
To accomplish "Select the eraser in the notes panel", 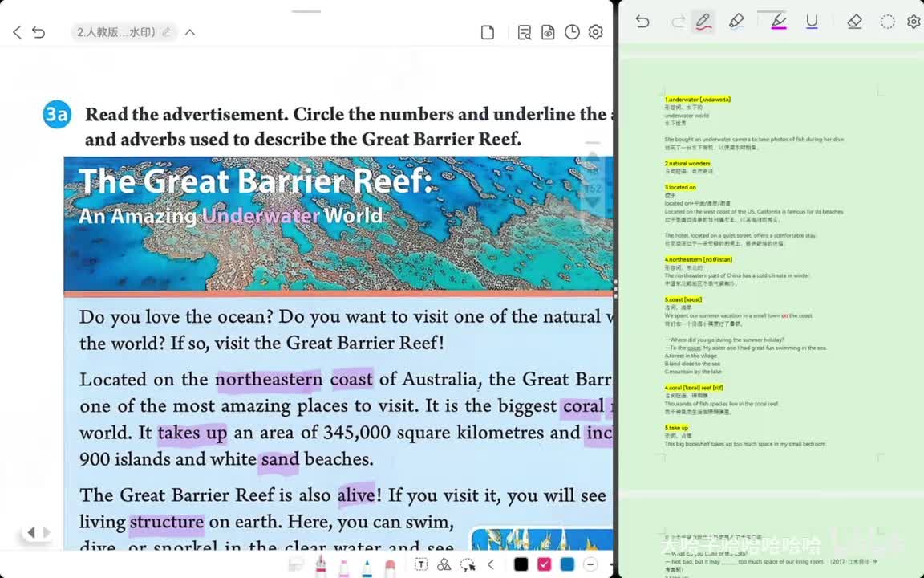I will (854, 22).
